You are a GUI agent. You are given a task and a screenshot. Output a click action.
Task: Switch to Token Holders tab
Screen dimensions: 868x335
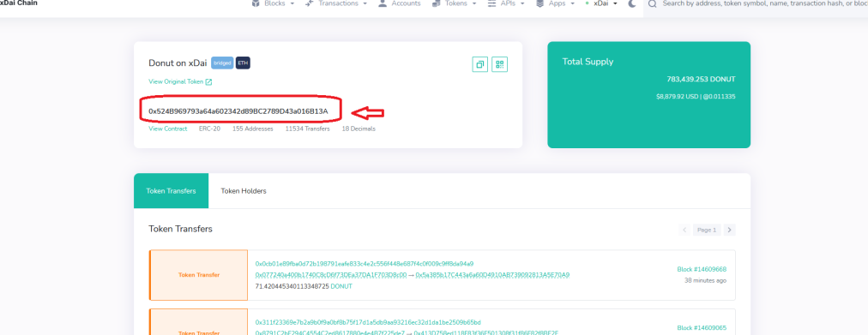pos(244,191)
